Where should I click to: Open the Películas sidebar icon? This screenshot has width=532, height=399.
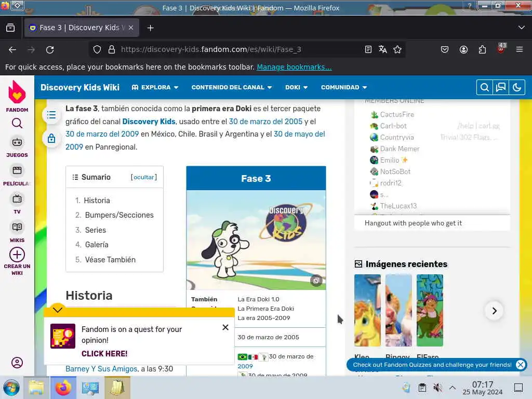(17, 170)
